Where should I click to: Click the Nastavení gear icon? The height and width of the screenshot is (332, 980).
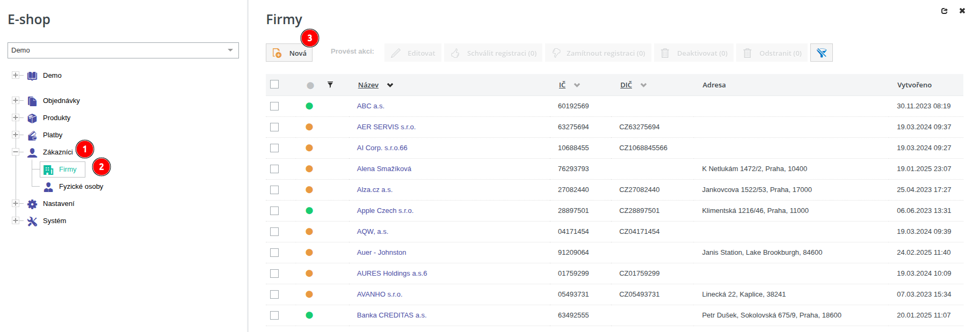(x=32, y=204)
